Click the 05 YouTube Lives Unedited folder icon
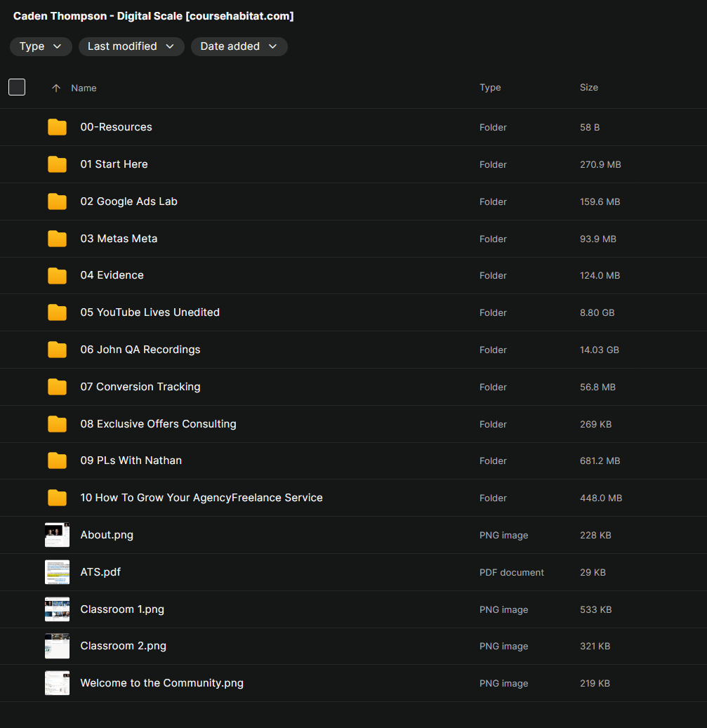707x728 pixels. tap(57, 312)
